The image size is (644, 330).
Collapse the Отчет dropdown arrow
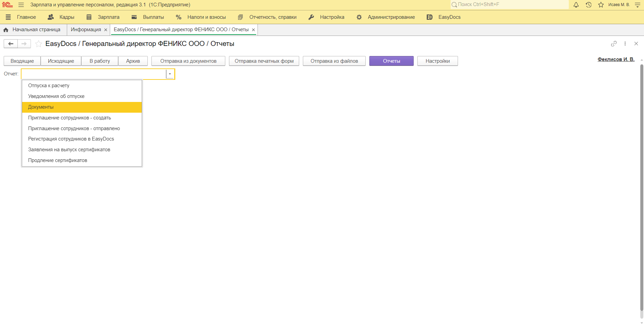click(170, 74)
